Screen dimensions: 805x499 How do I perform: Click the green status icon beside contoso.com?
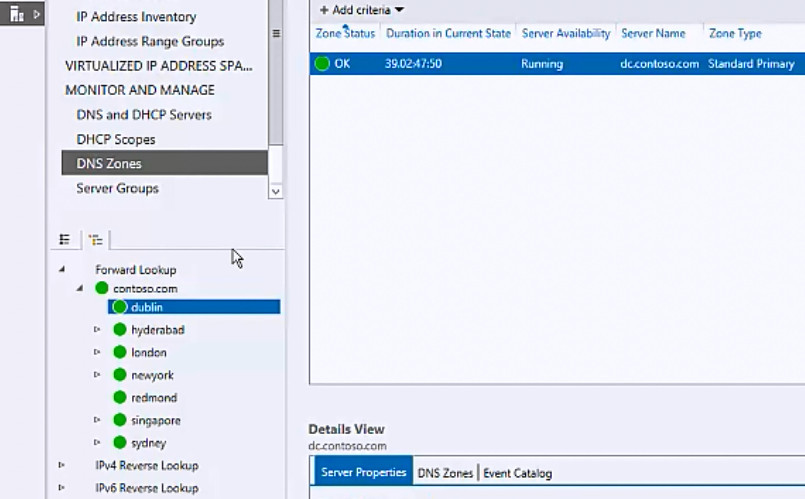(x=102, y=289)
